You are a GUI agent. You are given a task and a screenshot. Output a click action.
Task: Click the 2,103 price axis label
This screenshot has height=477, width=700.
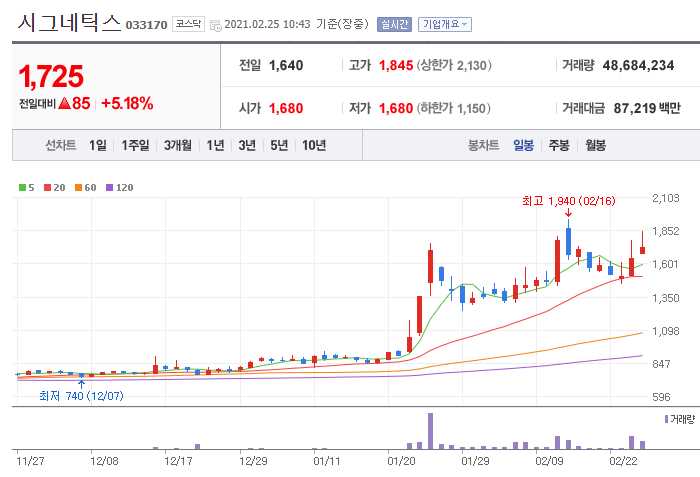click(x=666, y=198)
